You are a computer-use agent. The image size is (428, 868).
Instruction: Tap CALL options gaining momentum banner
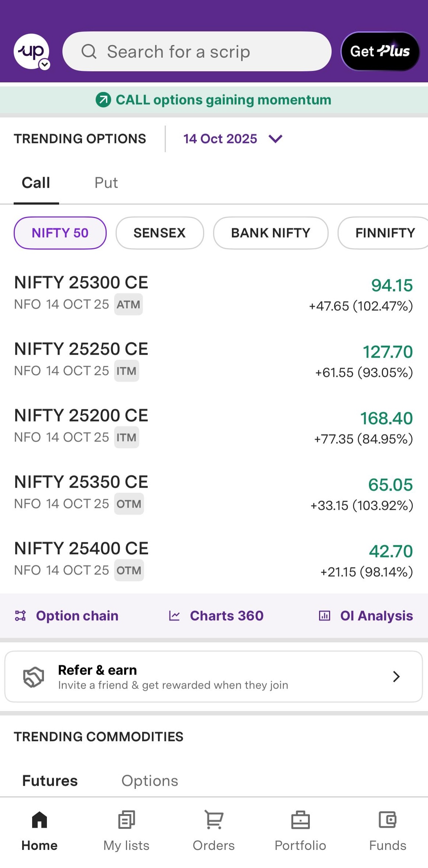tap(214, 100)
